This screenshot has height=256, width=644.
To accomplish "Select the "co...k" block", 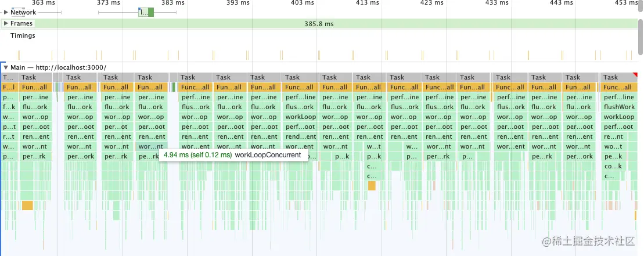I will pos(613,166).
